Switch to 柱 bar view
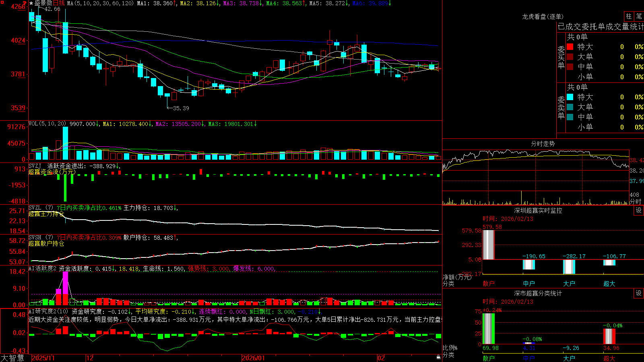Viewport: 644px width, 362px height. pyautogui.click(x=629, y=16)
